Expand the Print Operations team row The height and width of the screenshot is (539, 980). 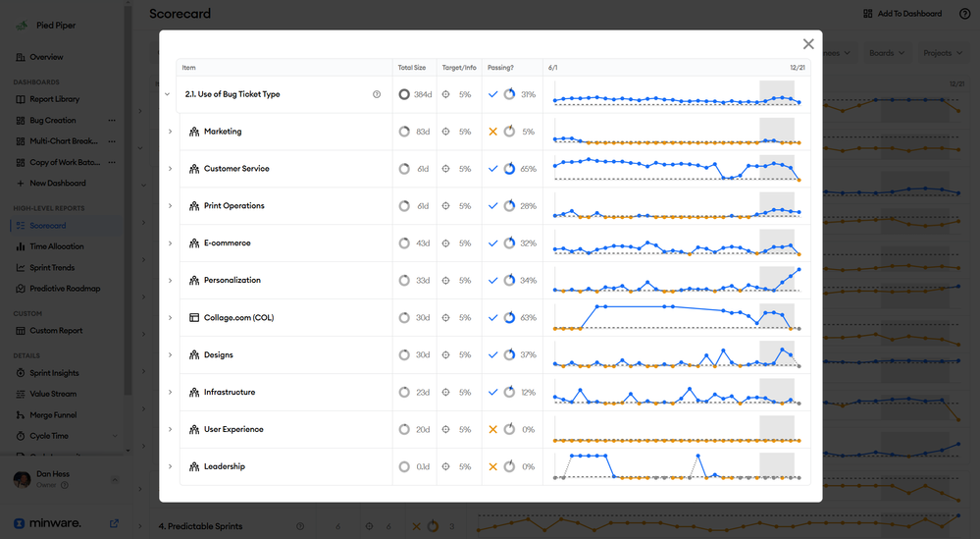(x=170, y=206)
